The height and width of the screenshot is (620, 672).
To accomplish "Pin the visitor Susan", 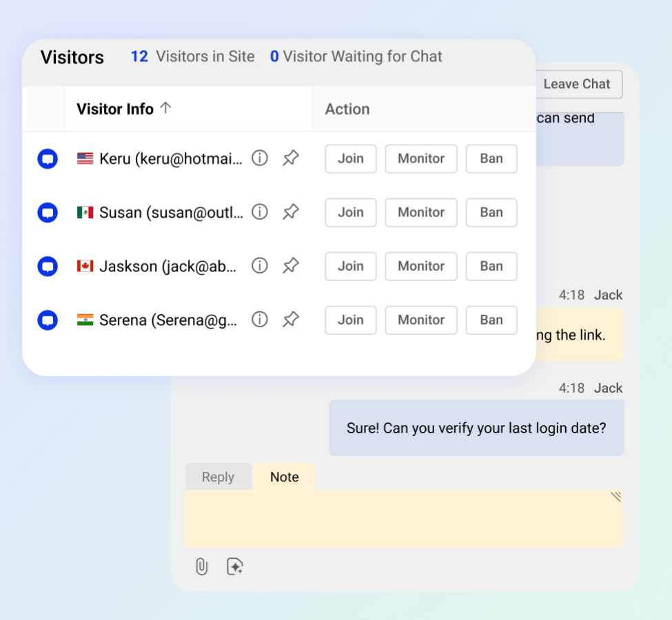I will (x=291, y=212).
